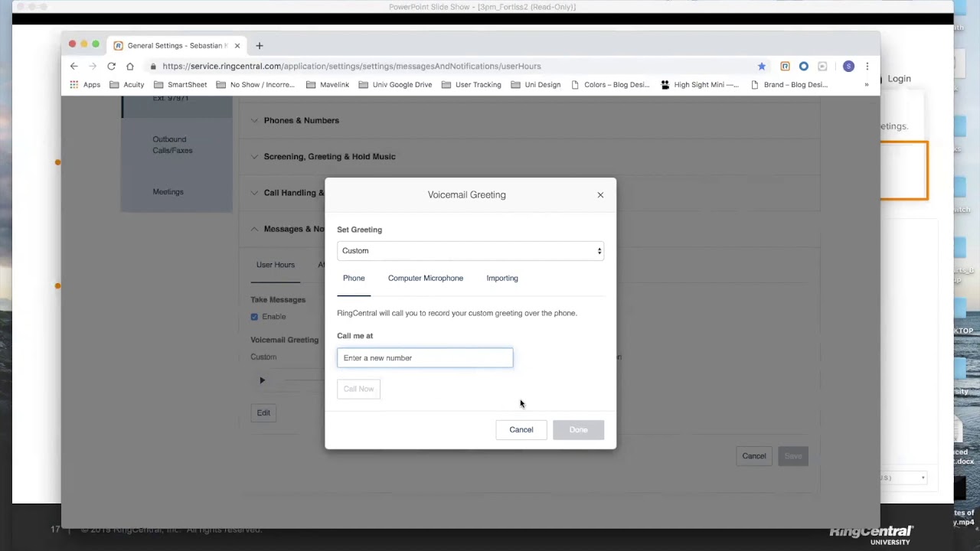Click the yellow minimize dot of Chrome
Image resolution: width=980 pixels, height=551 pixels.
pos(84,44)
